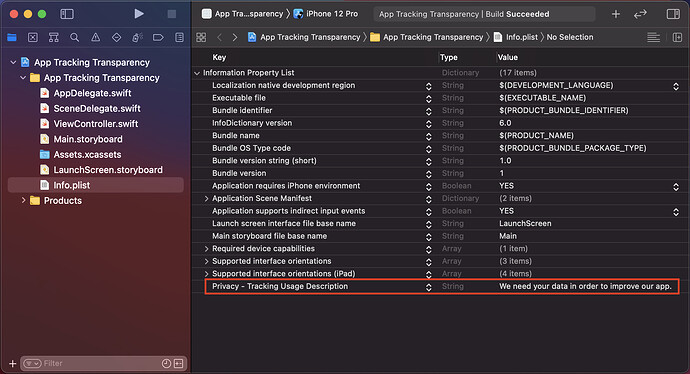Select App Tra...sparency scheme
690x374 pixels.
tap(243, 14)
